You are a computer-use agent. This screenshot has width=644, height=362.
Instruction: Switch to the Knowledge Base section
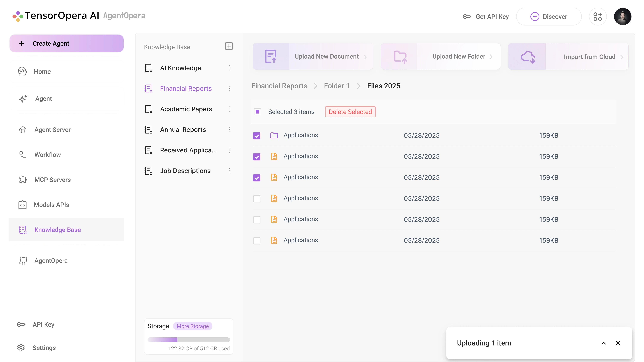pyautogui.click(x=58, y=230)
